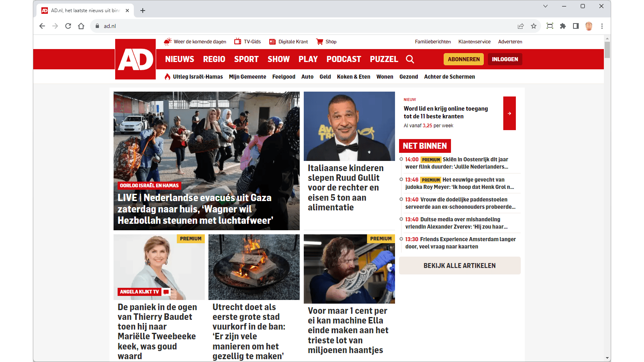The width and height of the screenshot is (644, 362).
Task: Go to the Auto topic
Action: (x=307, y=77)
